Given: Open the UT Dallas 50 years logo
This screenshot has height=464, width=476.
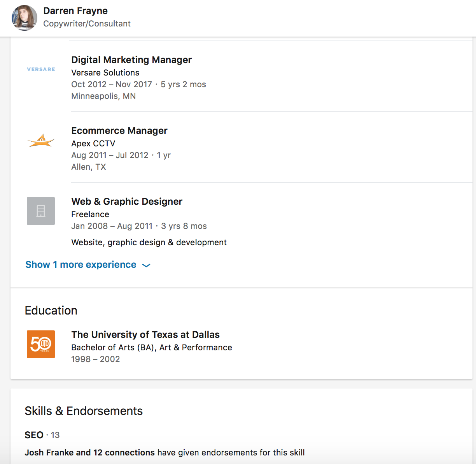Looking at the screenshot, I should click(41, 344).
